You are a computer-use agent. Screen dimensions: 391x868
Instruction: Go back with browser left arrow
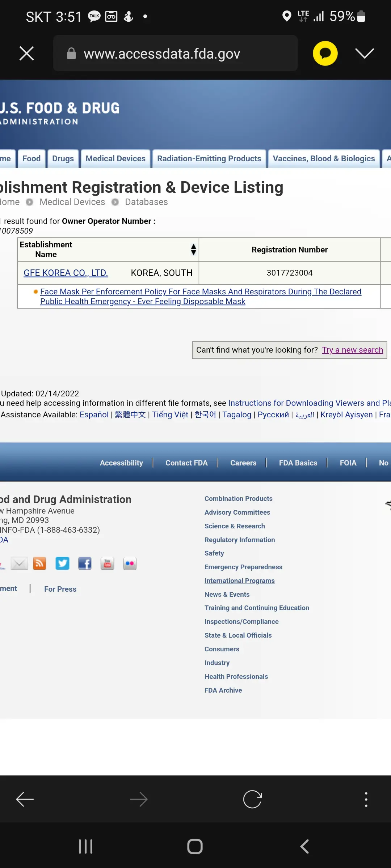pos(25,799)
